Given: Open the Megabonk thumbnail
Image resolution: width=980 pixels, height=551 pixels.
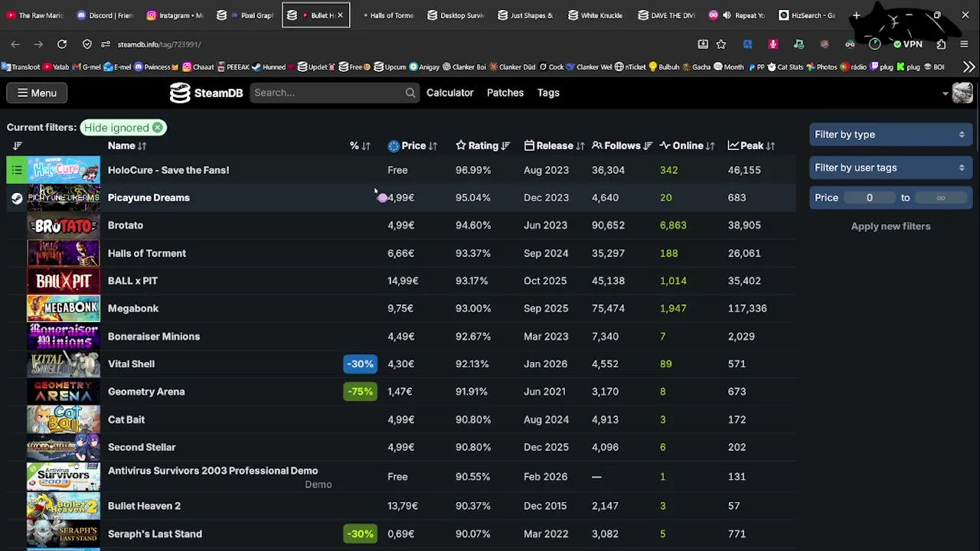Looking at the screenshot, I should pyautogui.click(x=64, y=308).
